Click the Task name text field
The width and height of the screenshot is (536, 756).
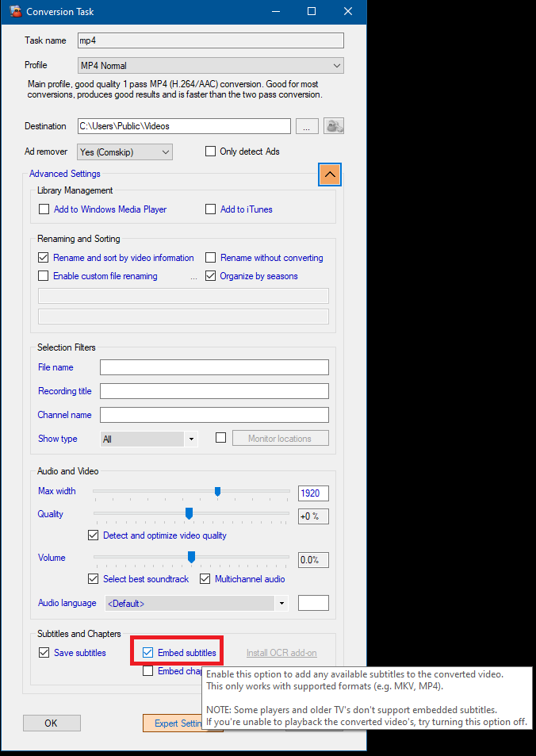tap(210, 40)
